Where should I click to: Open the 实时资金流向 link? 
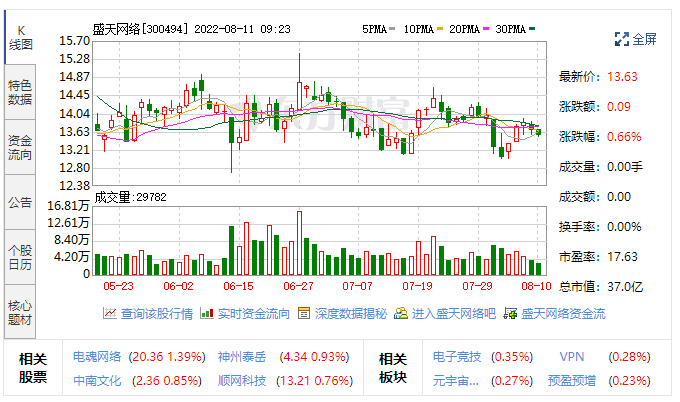click(254, 314)
